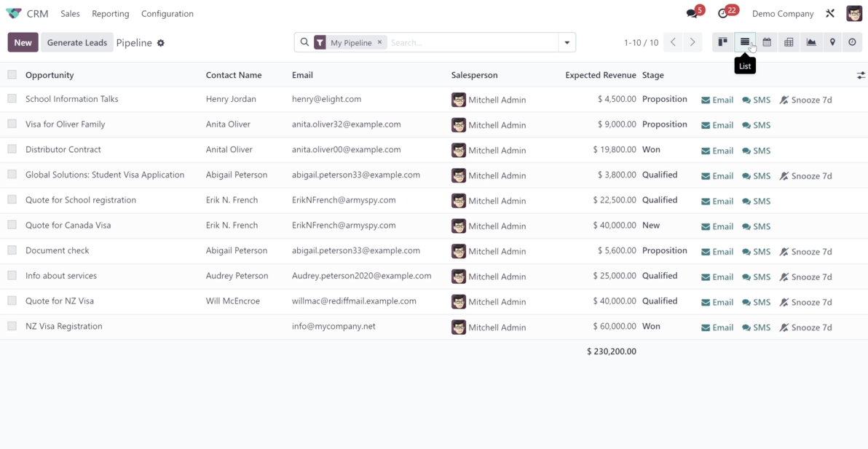868x449 pixels.
Task: Email the NZ Visa Registration opportunity
Action: click(717, 327)
